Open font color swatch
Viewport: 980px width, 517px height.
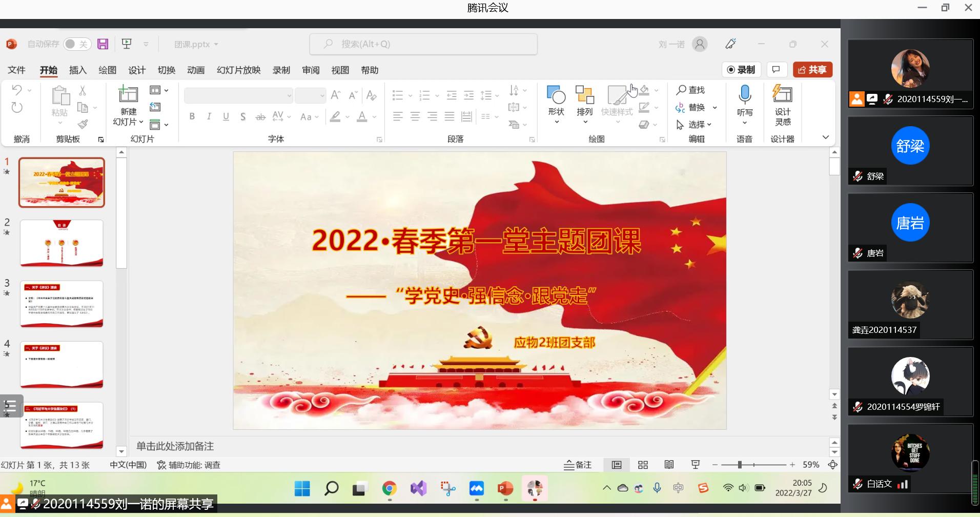click(362, 117)
